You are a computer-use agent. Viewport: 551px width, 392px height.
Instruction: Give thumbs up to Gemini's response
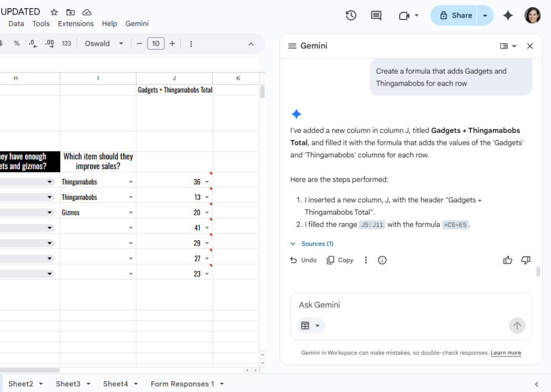point(507,260)
